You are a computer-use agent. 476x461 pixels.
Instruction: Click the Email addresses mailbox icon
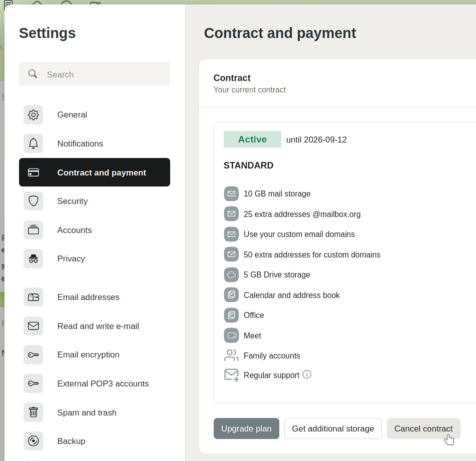click(34, 297)
